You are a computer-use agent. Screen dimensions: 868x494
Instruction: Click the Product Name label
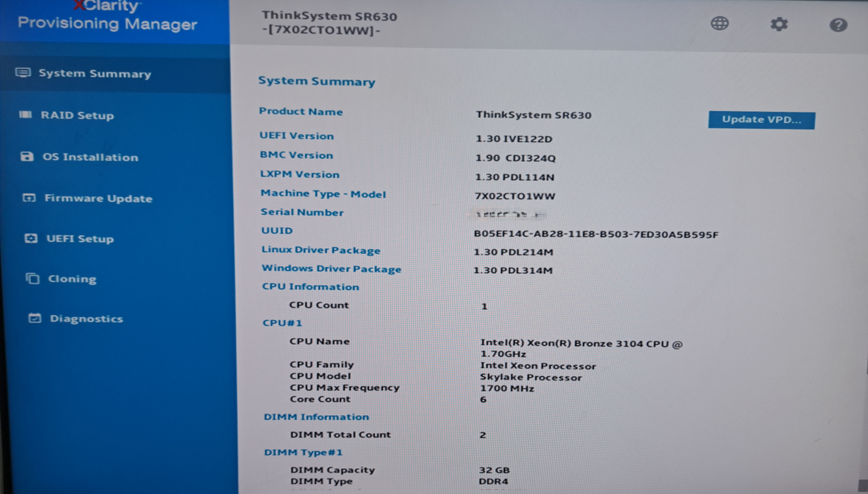pyautogui.click(x=301, y=112)
